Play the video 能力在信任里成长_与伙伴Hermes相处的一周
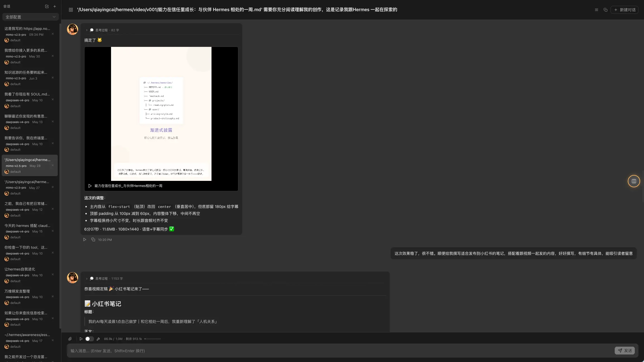 click(90, 186)
